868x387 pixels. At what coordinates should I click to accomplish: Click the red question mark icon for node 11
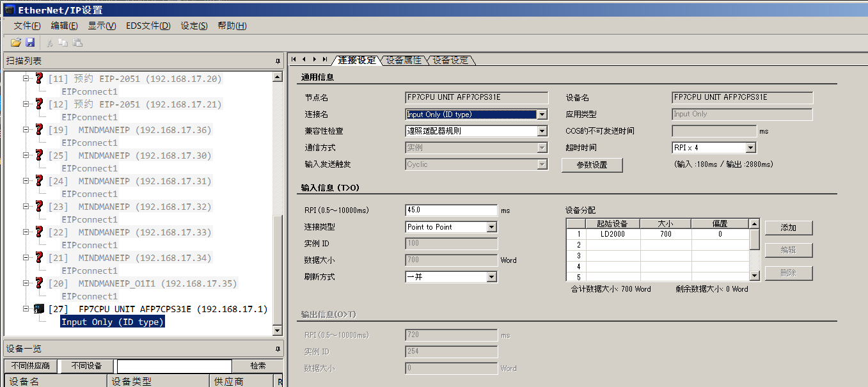(39, 79)
